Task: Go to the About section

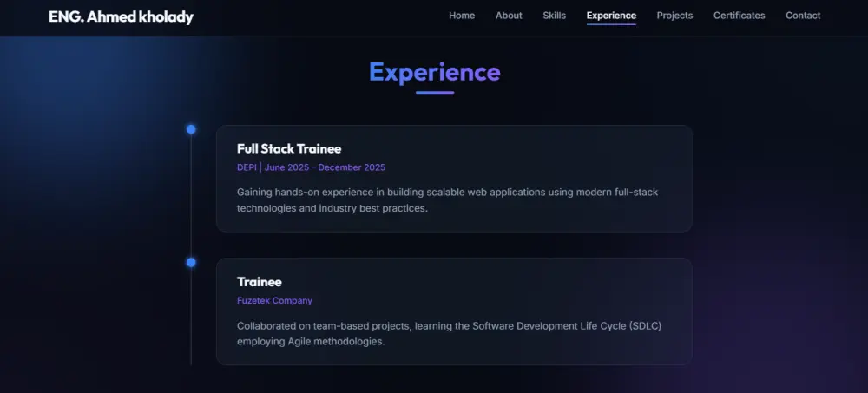Action: point(509,16)
